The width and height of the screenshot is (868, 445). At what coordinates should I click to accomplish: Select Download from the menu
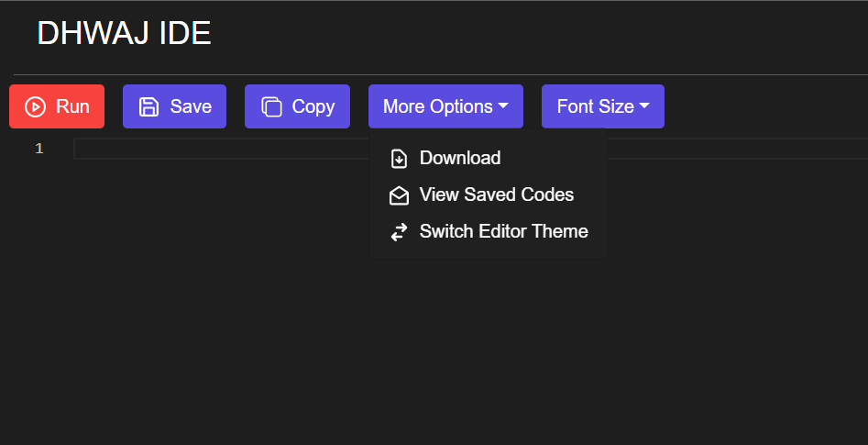pos(488,158)
